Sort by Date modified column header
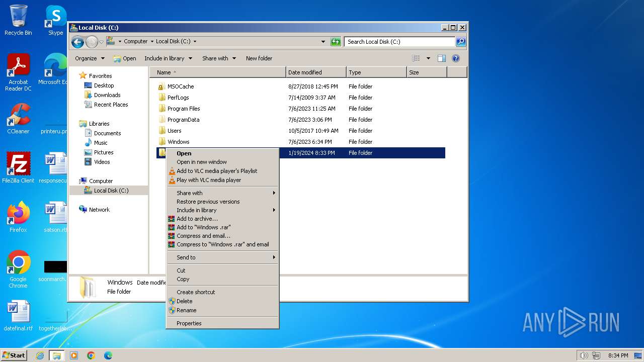Image resolution: width=644 pixels, height=362 pixels. point(316,72)
